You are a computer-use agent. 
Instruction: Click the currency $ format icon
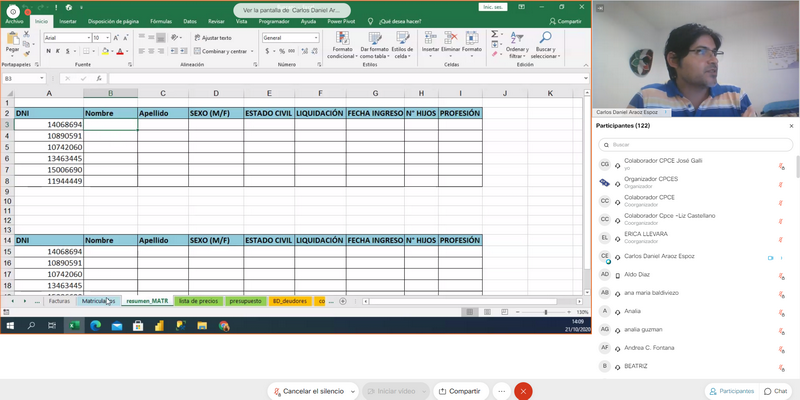pyautogui.click(x=267, y=51)
